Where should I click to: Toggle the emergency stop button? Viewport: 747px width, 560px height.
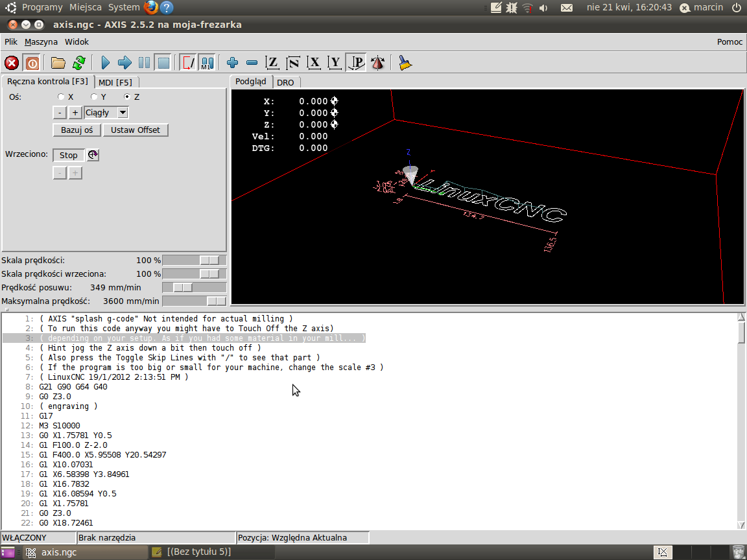(x=12, y=63)
